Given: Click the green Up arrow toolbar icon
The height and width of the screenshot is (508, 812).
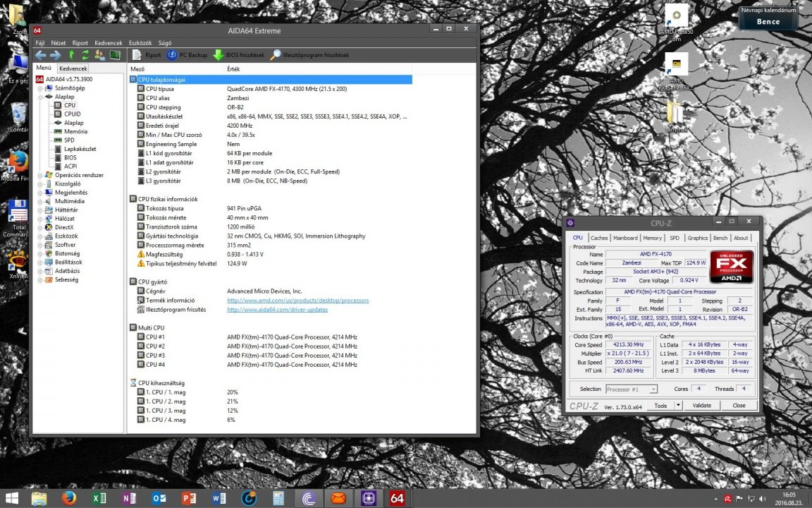Looking at the screenshot, I should pos(71,55).
